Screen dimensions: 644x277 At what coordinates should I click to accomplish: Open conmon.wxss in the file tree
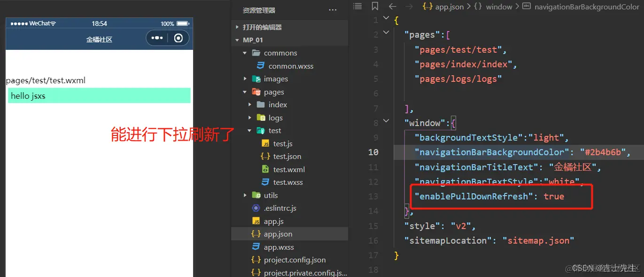pos(291,66)
